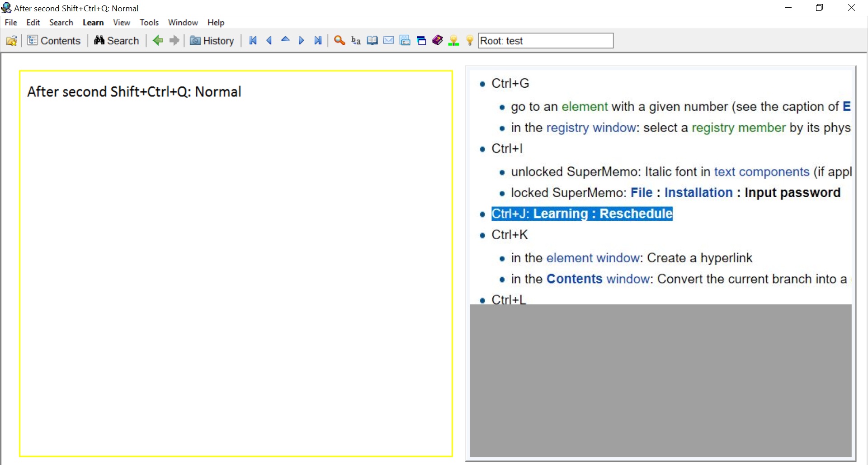Follow the 'Installation' link
Viewport: 868px width, 465px height.
tap(698, 193)
